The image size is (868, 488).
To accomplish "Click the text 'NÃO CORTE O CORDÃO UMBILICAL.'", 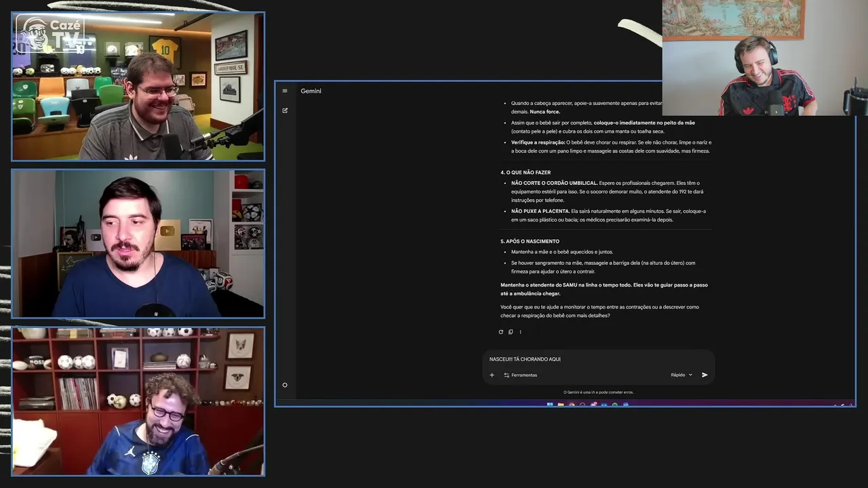I will click(555, 183).
